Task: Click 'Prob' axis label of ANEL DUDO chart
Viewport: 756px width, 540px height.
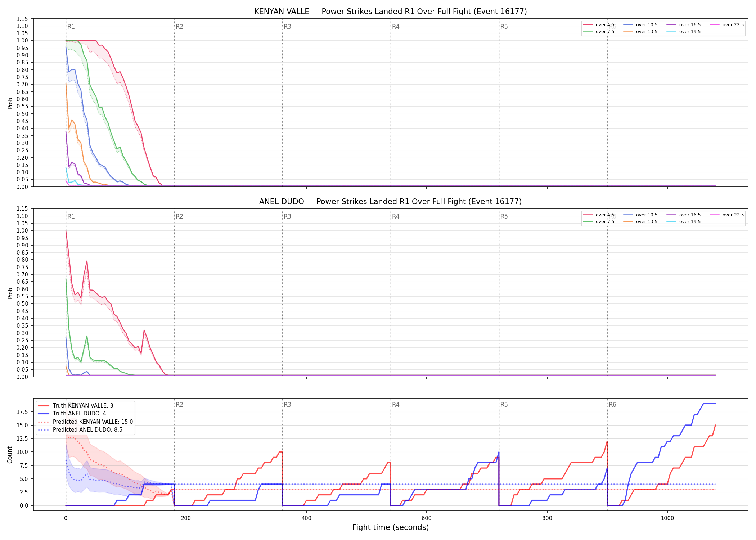Action: click(x=10, y=293)
